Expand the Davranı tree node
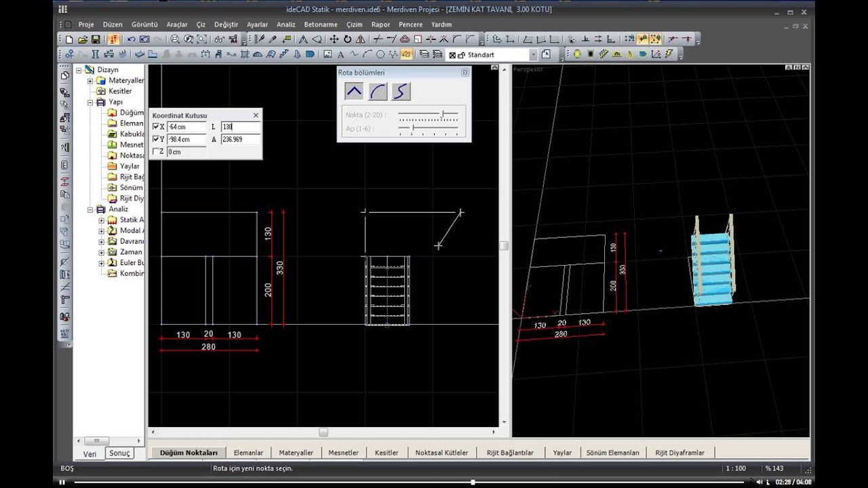 101,241
